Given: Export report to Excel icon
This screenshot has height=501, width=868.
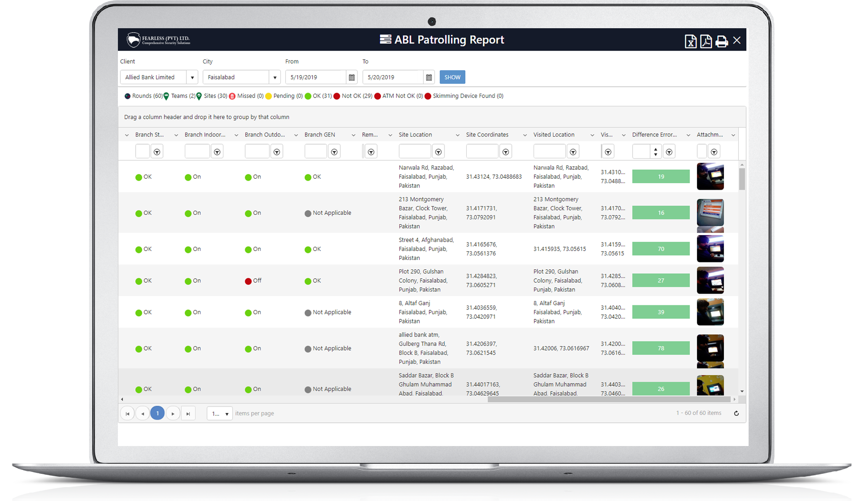Looking at the screenshot, I should (690, 41).
